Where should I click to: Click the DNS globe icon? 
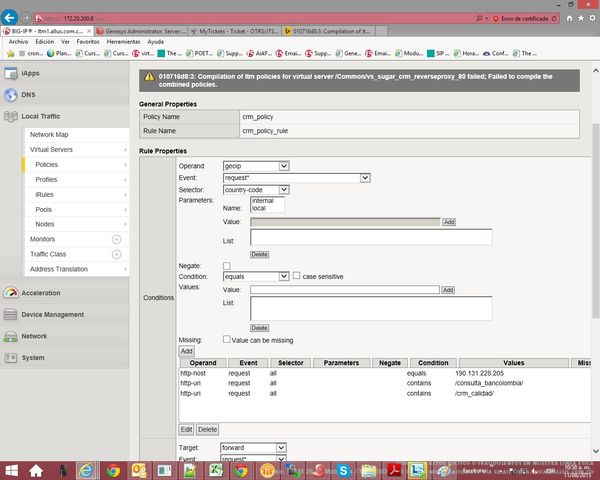click(10, 95)
